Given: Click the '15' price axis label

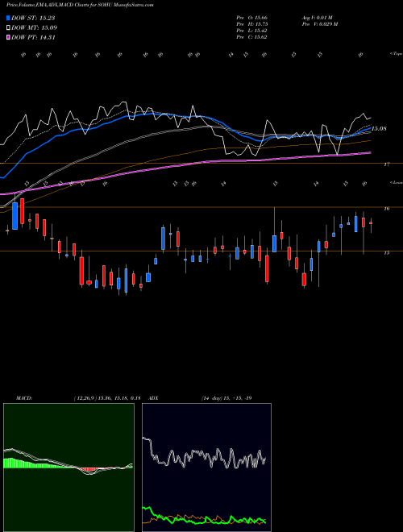Looking at the screenshot, I should 386,253.
